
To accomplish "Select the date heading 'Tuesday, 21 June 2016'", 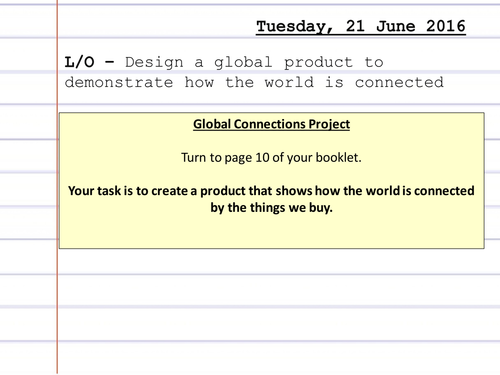I will (x=361, y=27).
